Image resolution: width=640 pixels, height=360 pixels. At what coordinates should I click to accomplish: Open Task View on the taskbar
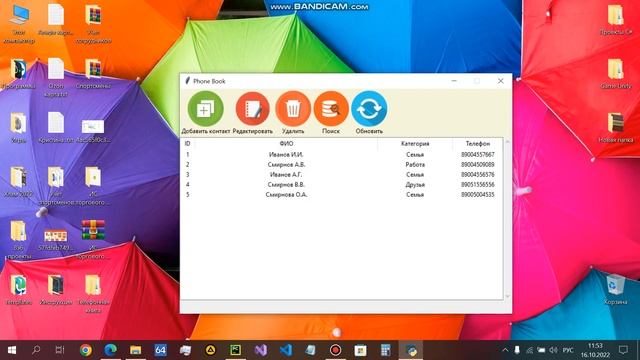[60, 350]
